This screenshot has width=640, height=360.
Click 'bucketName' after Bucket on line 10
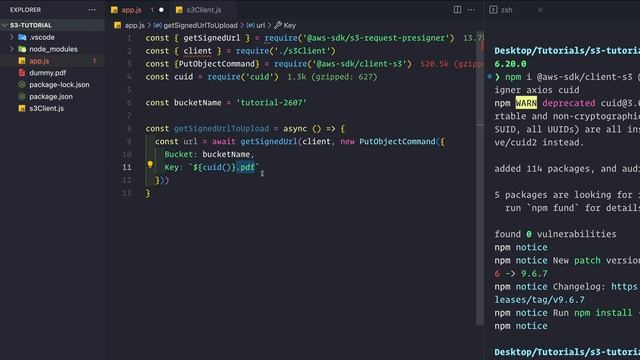(x=226, y=154)
